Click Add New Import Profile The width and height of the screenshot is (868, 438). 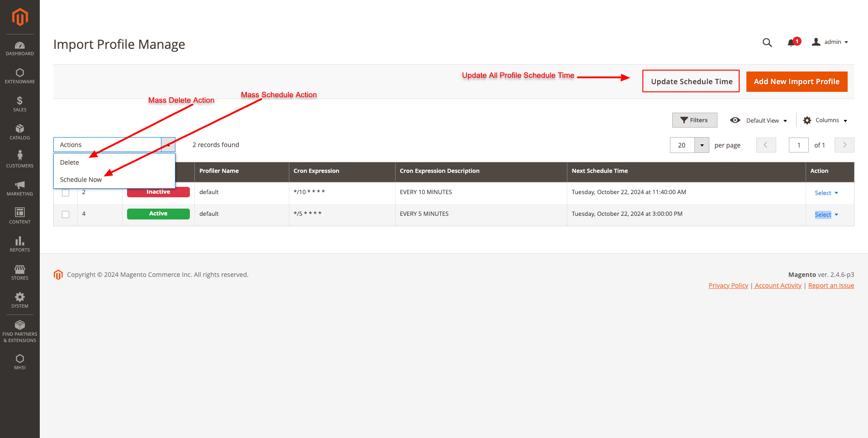[x=797, y=82]
